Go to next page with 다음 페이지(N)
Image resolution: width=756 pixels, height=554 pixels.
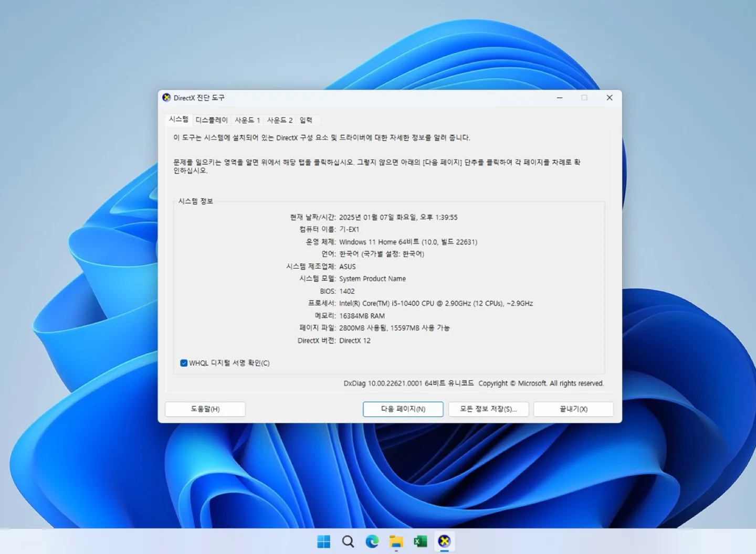pyautogui.click(x=403, y=409)
